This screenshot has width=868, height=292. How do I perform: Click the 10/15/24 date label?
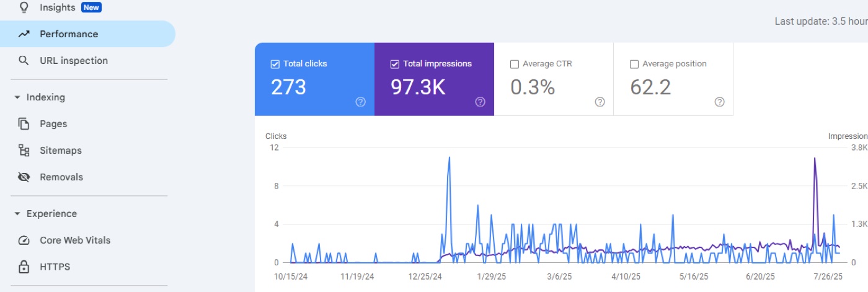point(291,276)
